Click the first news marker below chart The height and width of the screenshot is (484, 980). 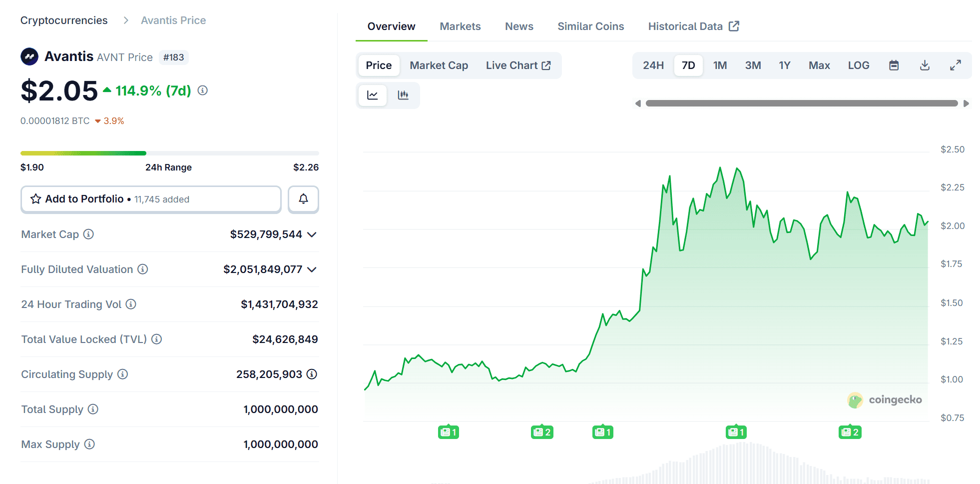[x=448, y=432]
